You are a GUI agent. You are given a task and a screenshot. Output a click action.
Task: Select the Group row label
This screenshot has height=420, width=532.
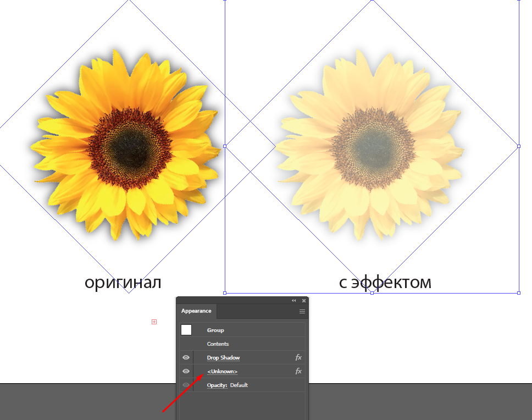click(x=215, y=330)
